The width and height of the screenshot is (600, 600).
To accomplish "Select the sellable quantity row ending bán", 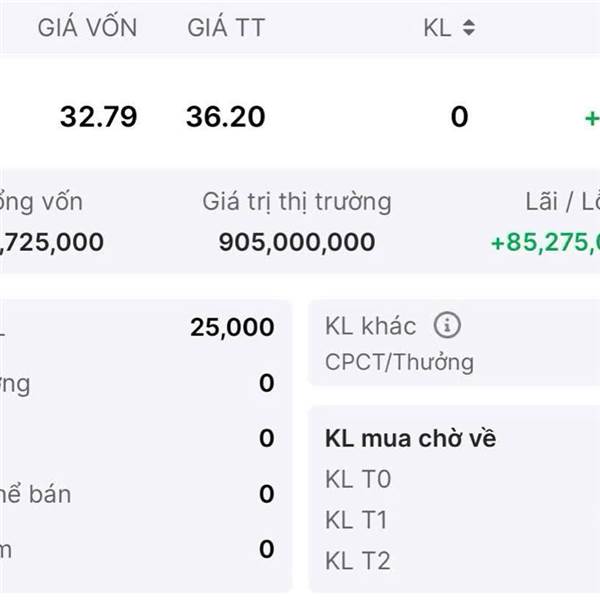I will [137, 494].
